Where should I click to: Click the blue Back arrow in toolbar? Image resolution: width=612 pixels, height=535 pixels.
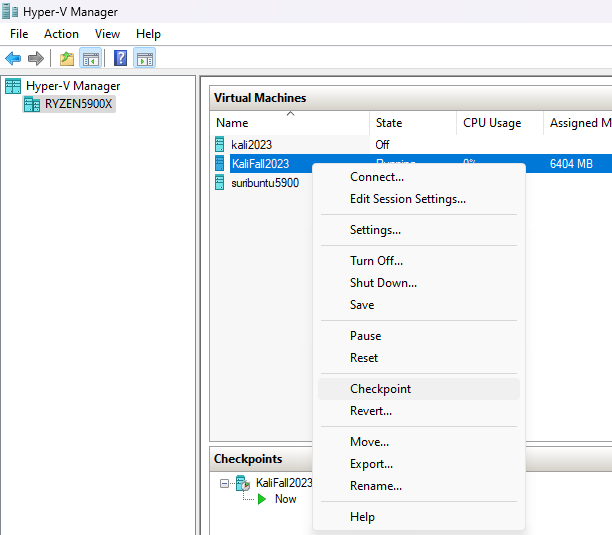[13, 59]
